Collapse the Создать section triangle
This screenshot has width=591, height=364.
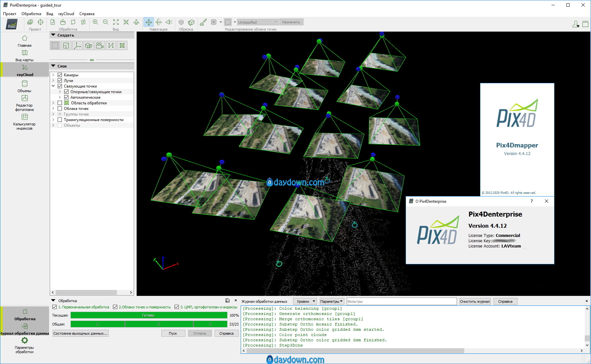pyautogui.click(x=53, y=35)
